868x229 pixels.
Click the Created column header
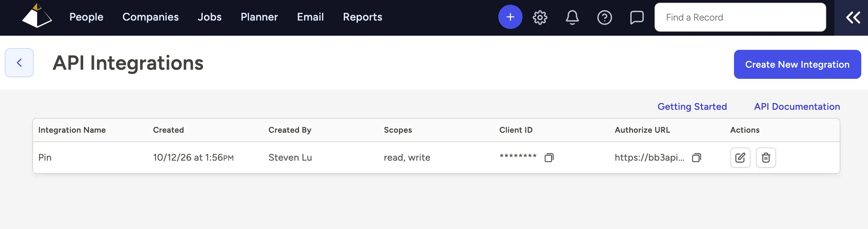(x=168, y=130)
